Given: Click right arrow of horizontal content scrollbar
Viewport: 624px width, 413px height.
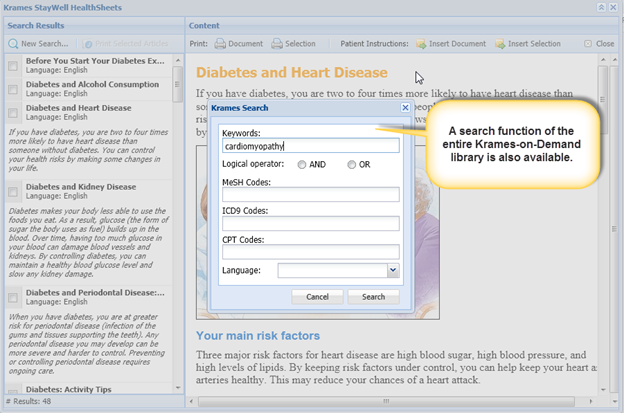Looking at the screenshot, I should click(591, 401).
